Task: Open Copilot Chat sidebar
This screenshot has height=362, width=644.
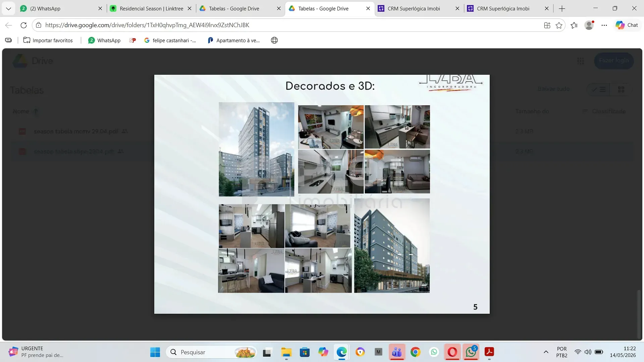Action: click(x=627, y=25)
